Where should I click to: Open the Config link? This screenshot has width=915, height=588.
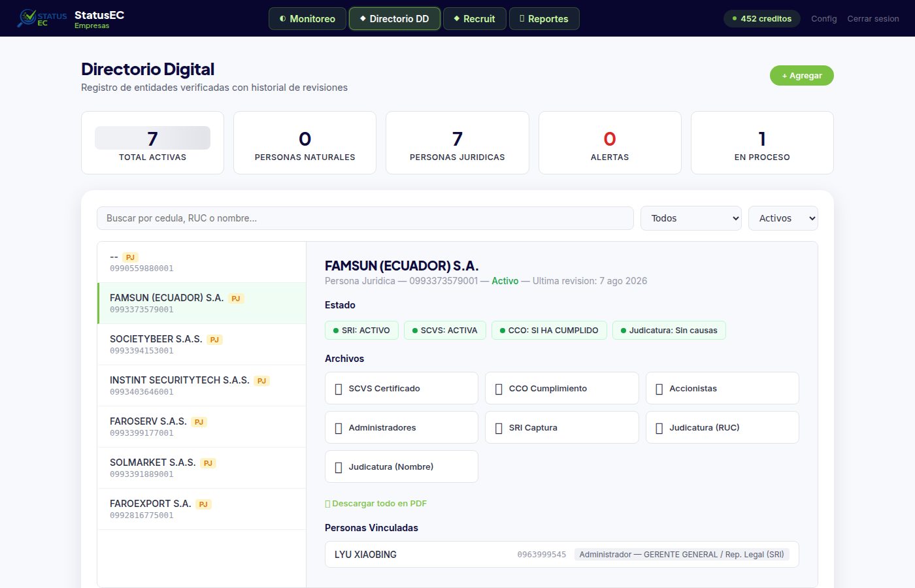[823, 19]
